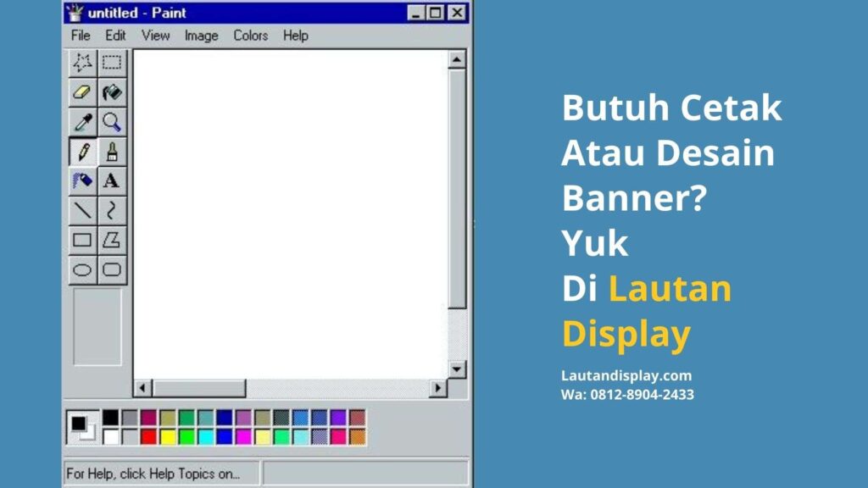The width and height of the screenshot is (868, 488).
Task: Click the 'untitled - Paint' title text
Action: pos(136,13)
